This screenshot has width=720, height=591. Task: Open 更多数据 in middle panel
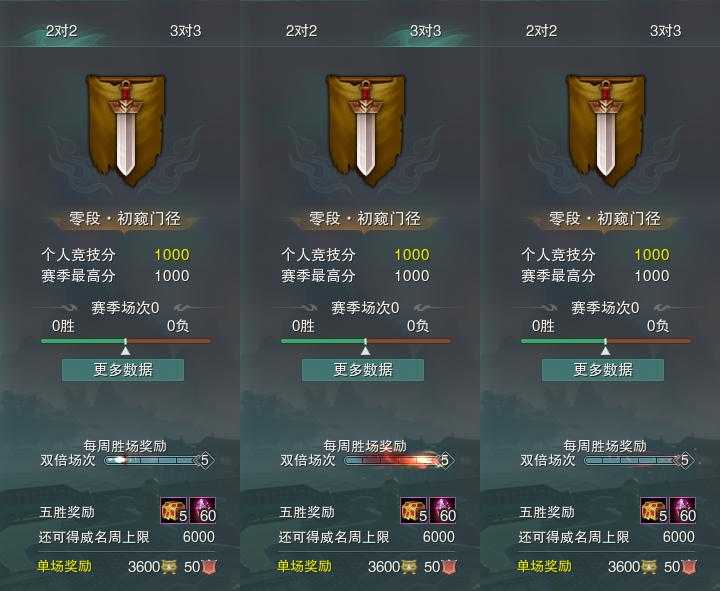point(363,370)
